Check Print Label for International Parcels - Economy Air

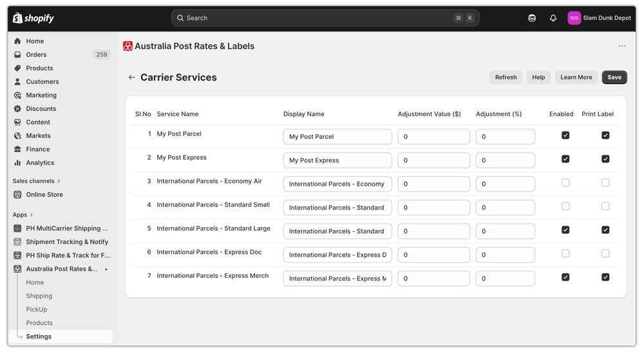[605, 182]
